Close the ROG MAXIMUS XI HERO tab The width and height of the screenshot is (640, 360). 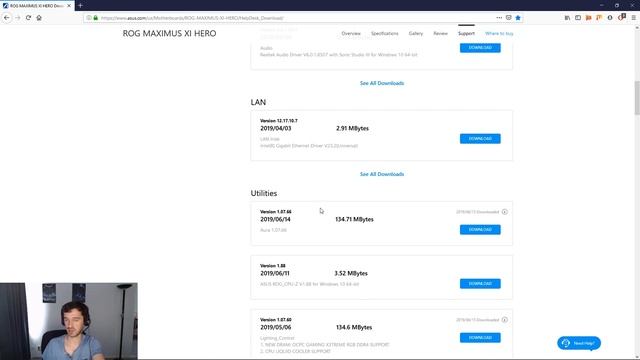click(69, 6)
